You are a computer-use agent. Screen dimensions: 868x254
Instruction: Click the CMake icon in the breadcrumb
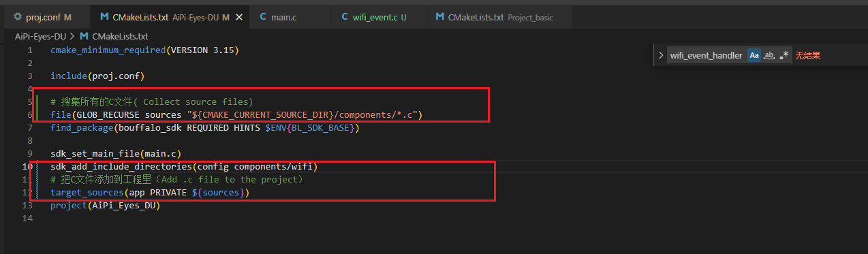(x=84, y=36)
